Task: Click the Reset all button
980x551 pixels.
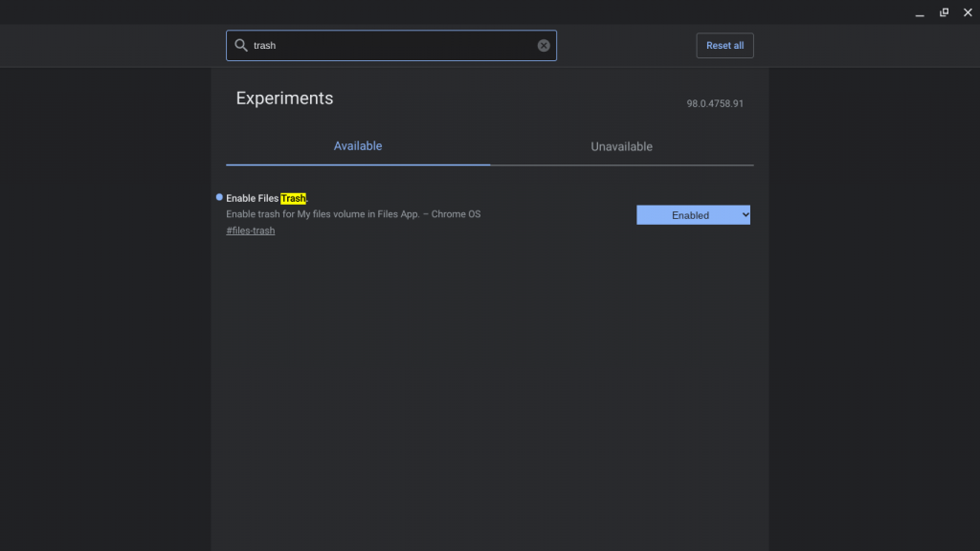Action: [x=724, y=45]
